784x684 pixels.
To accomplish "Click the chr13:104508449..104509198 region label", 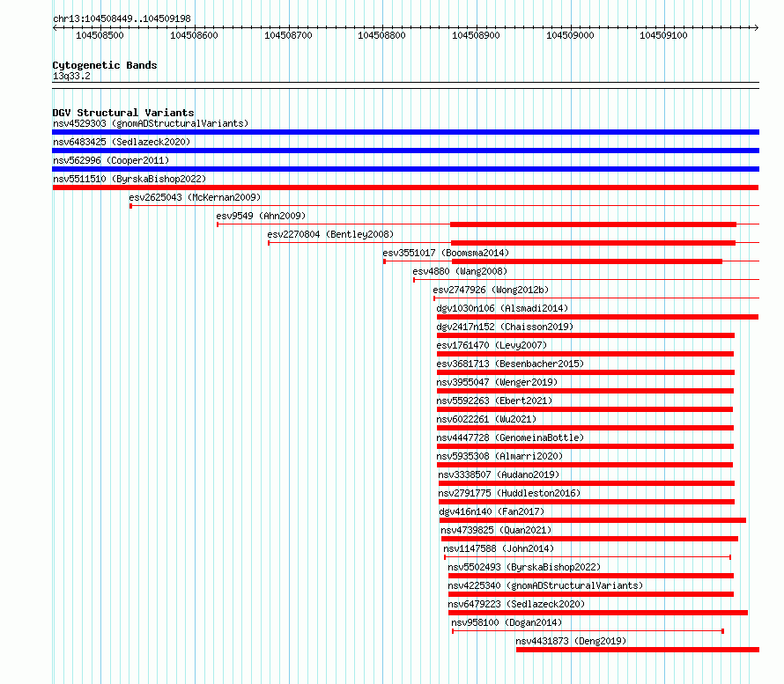I will (x=122, y=18).
